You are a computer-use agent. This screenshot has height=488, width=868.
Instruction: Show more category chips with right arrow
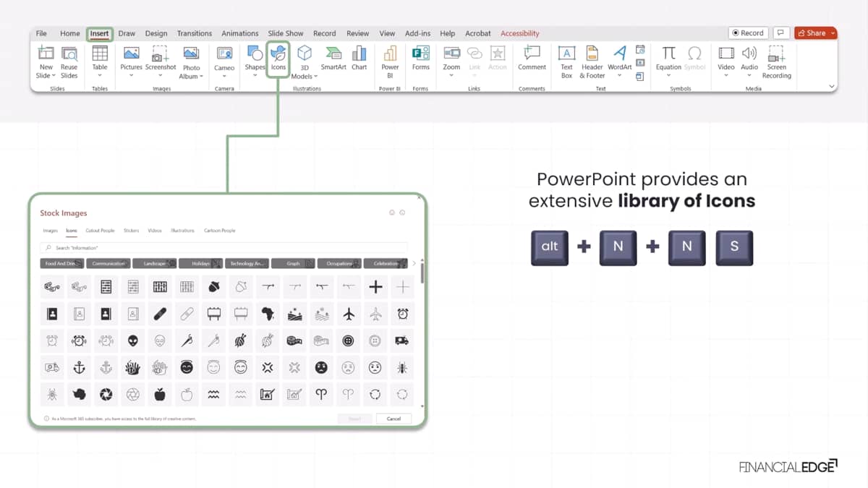[x=414, y=264]
